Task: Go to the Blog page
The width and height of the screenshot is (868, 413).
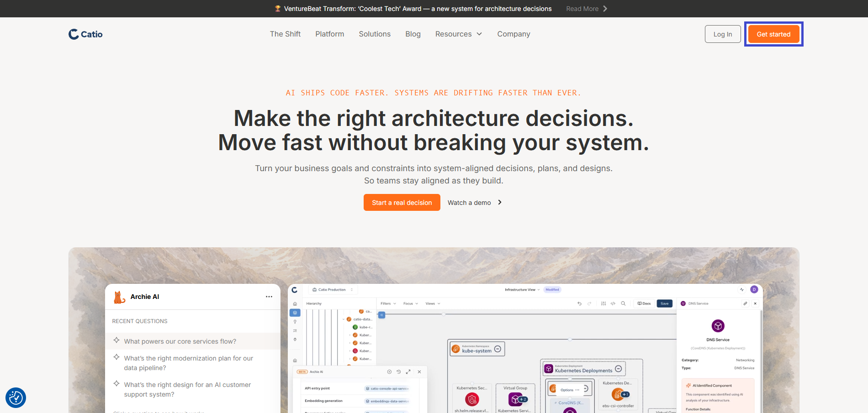Action: point(413,34)
